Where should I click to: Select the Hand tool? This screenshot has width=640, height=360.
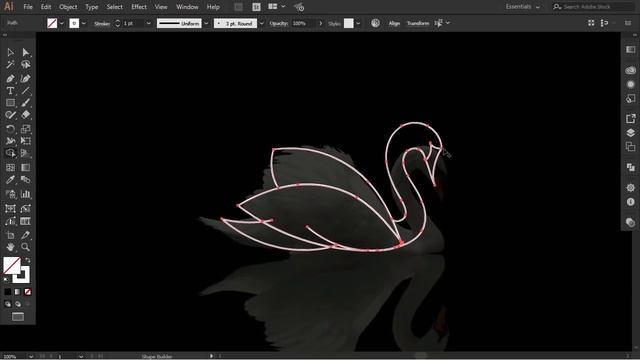coord(11,247)
